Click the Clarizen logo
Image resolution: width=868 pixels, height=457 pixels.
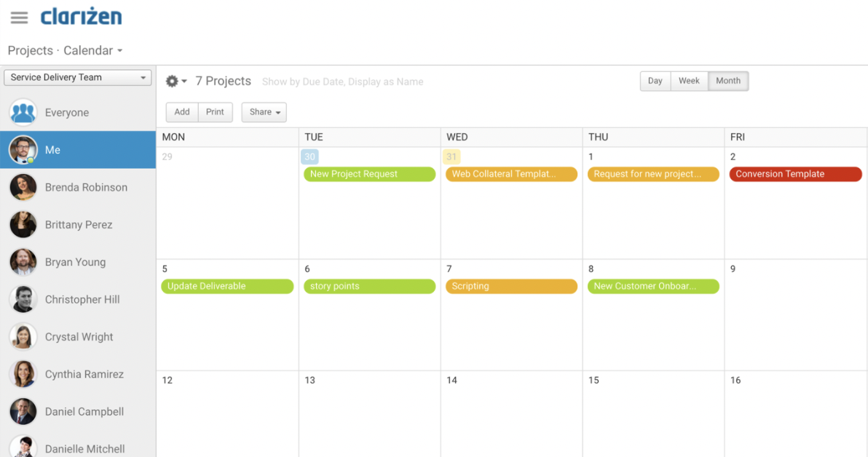click(81, 17)
